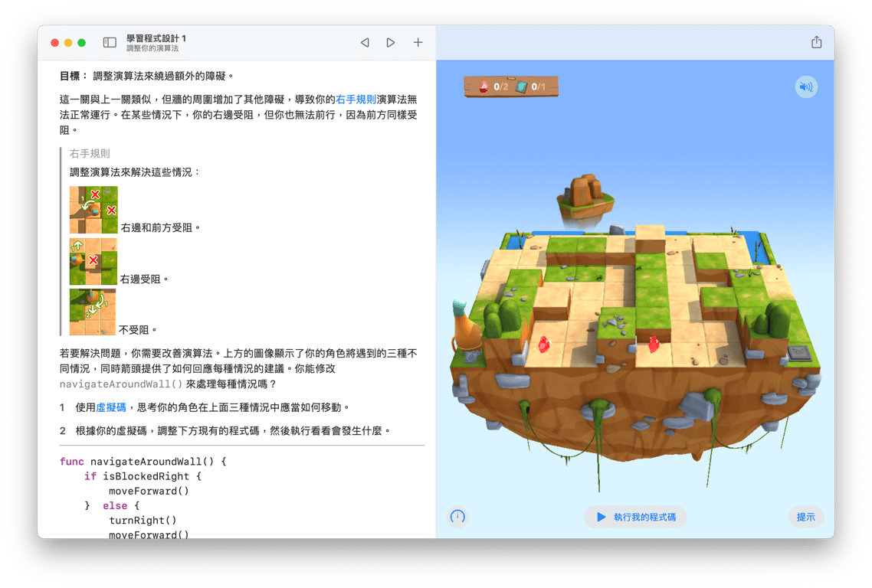Viewport: 872px width, 588px height.
Task: Go to the next page arrow
Action: pyautogui.click(x=390, y=42)
